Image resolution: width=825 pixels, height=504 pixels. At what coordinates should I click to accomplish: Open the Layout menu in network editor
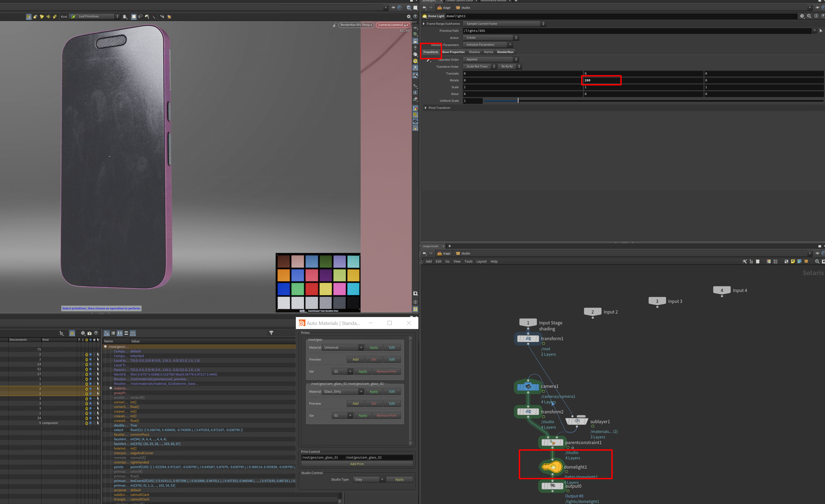tap(481, 261)
